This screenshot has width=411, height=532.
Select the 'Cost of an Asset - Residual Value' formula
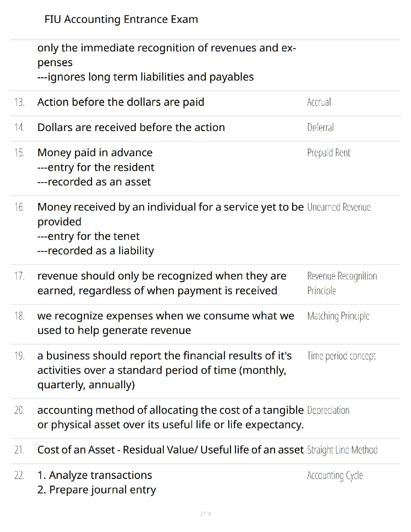[x=170, y=450]
